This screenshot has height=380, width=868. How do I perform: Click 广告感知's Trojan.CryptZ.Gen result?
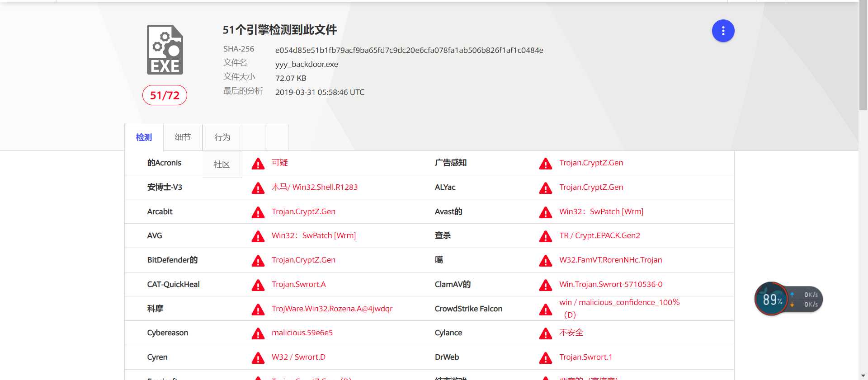(x=591, y=163)
